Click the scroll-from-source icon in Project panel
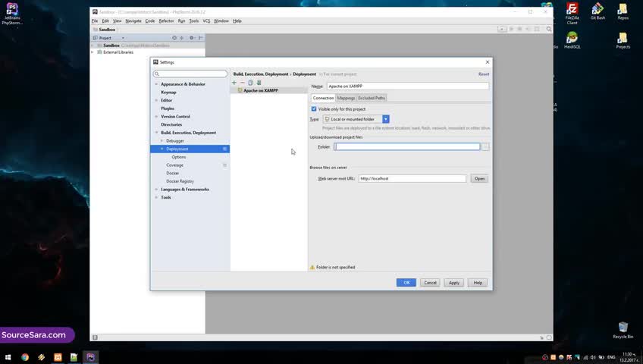The image size is (643, 364). coord(174,38)
